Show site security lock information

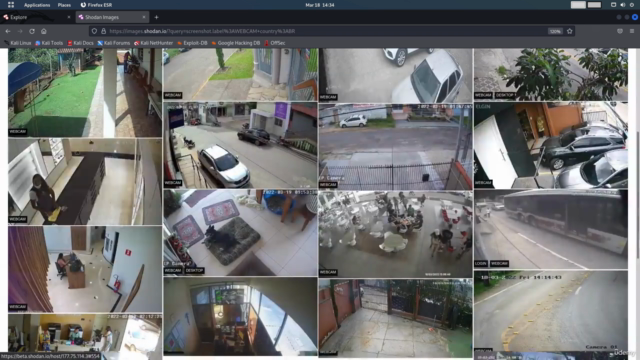103,31
